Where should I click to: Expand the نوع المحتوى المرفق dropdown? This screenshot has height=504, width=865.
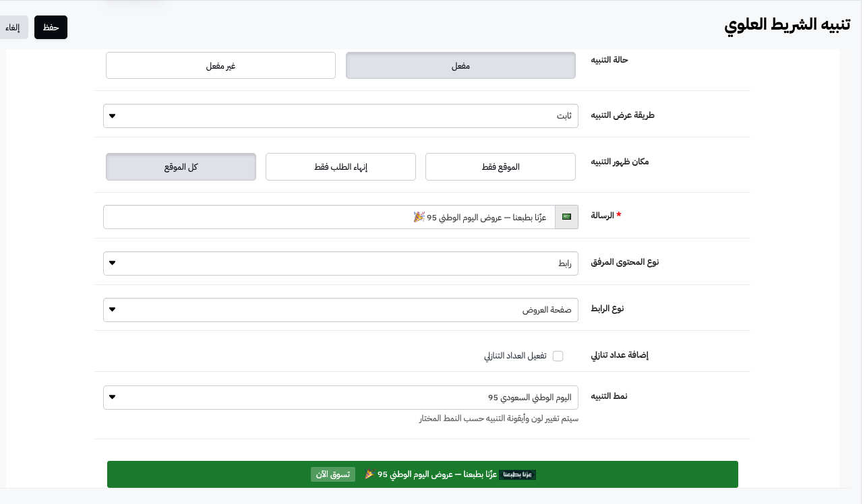coord(340,263)
